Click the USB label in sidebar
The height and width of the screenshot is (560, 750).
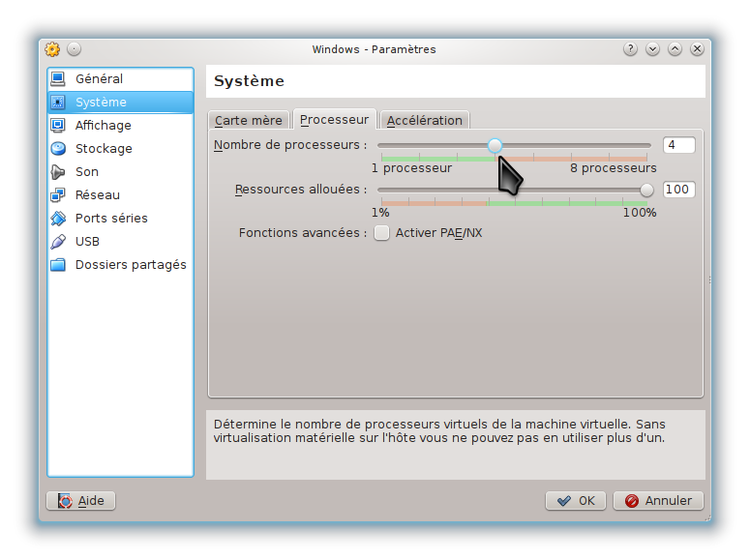click(x=87, y=242)
